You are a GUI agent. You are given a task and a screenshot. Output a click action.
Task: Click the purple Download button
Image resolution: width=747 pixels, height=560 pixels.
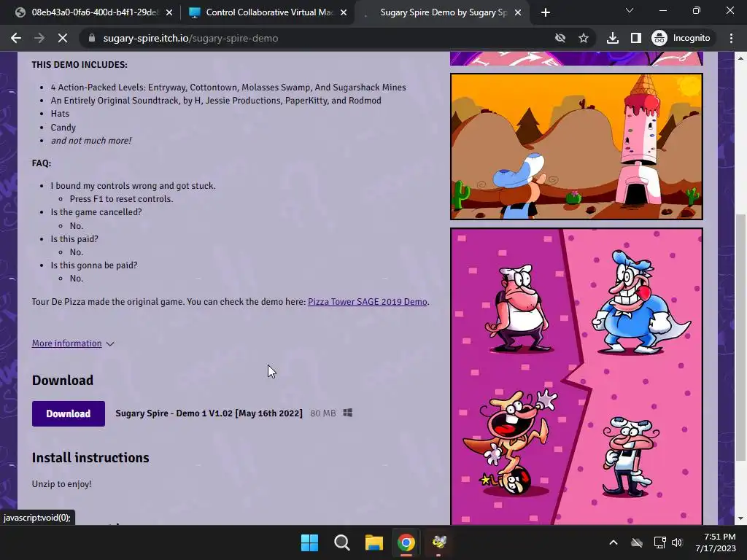click(68, 414)
